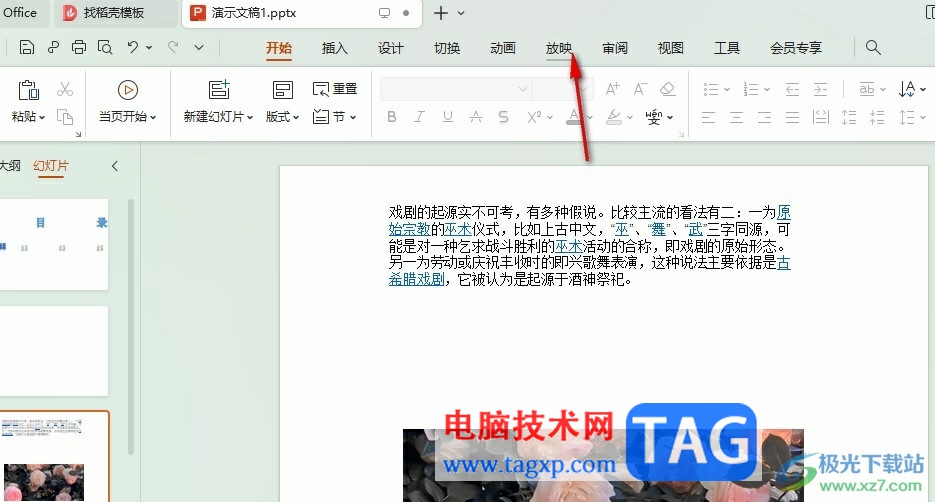Open the 工具 (Tools) tab

point(727,48)
